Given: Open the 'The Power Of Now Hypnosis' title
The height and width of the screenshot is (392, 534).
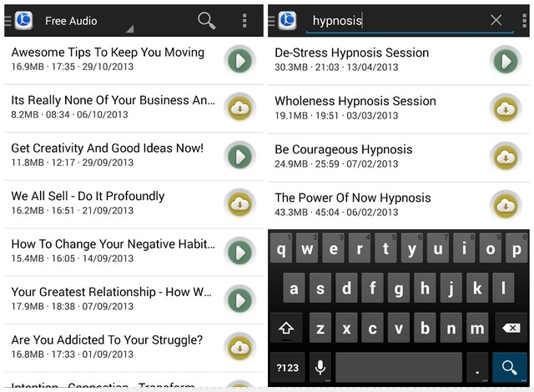Looking at the screenshot, I should coord(353,198).
